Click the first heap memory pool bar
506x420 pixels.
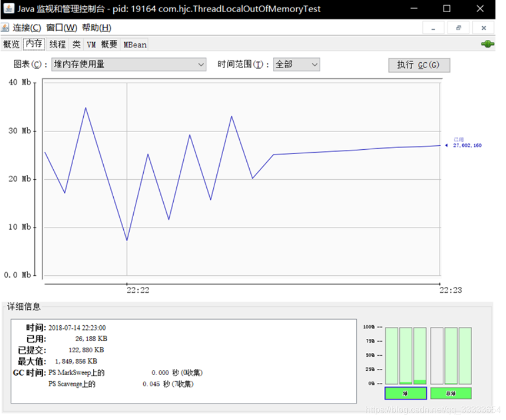[392, 356]
